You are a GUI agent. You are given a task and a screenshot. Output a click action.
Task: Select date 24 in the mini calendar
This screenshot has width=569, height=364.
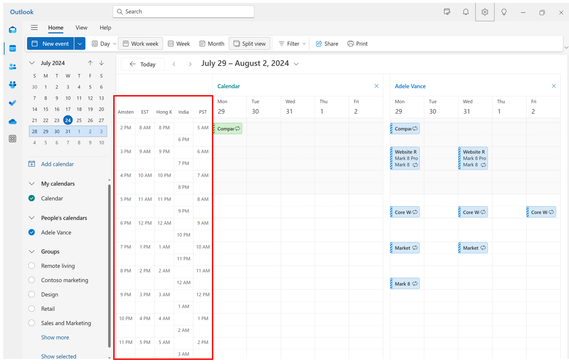coord(68,120)
